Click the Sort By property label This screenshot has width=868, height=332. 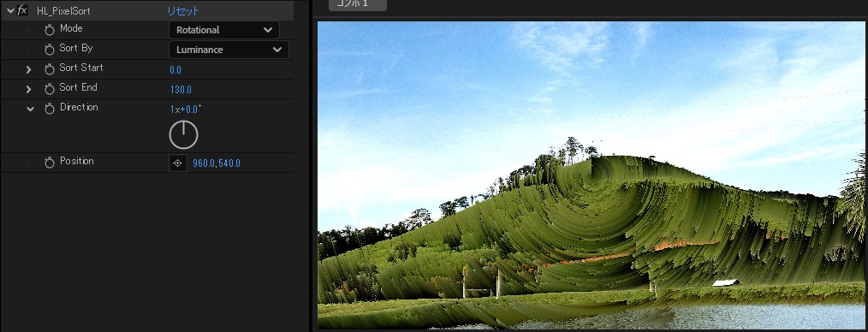(x=76, y=48)
